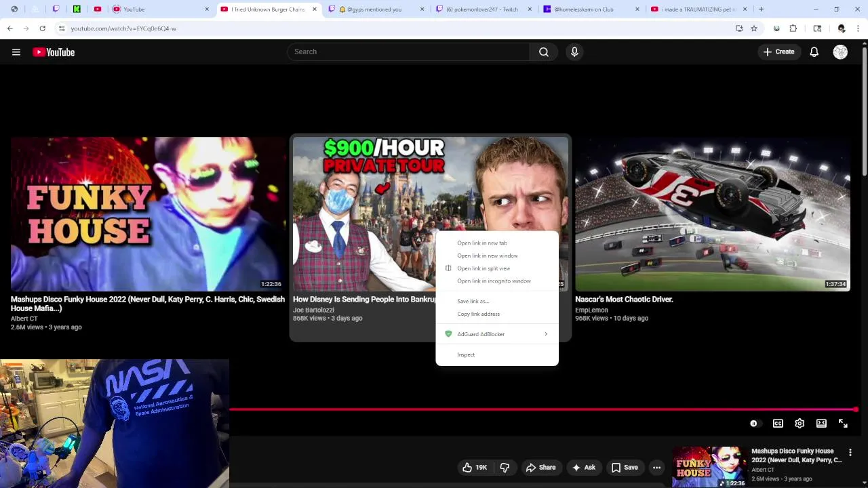Viewport: 868px width, 488px height.
Task: Go back with the browser back arrow
Action: [x=10, y=28]
